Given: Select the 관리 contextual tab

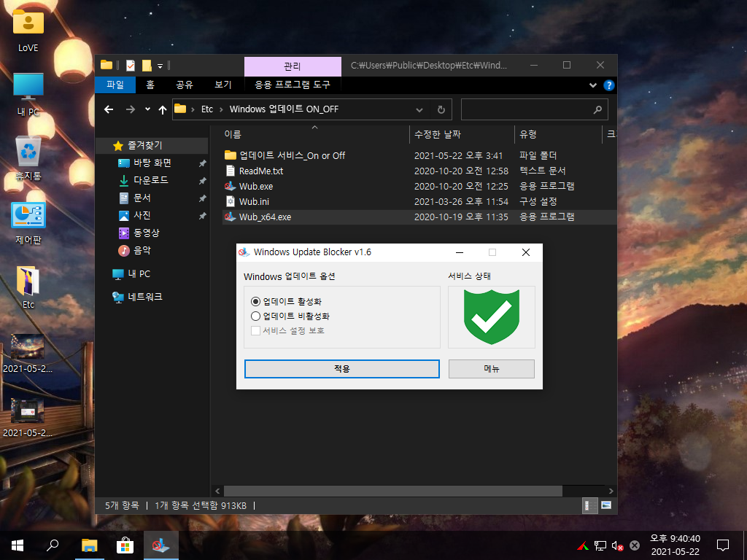Looking at the screenshot, I should (293, 66).
